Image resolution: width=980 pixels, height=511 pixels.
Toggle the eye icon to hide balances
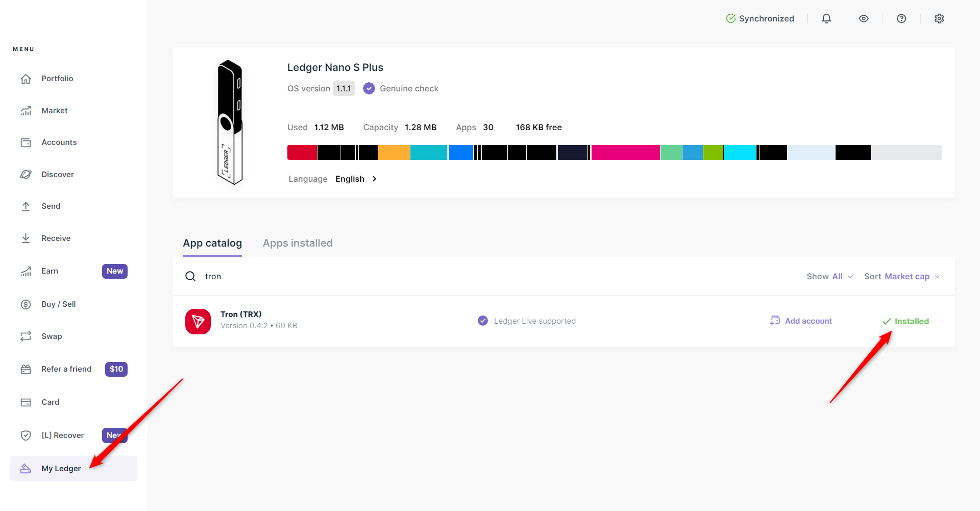(x=864, y=18)
